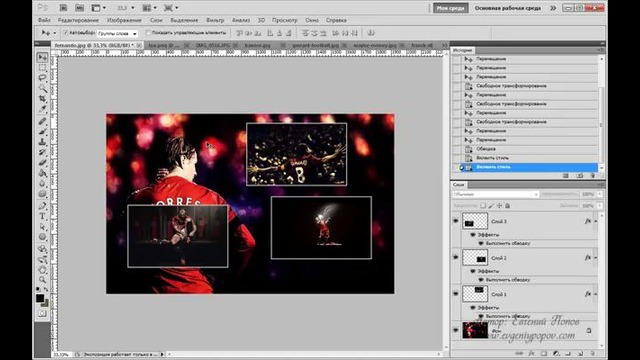
Task: Select the Paint Bucket tool
Action: click(x=42, y=173)
